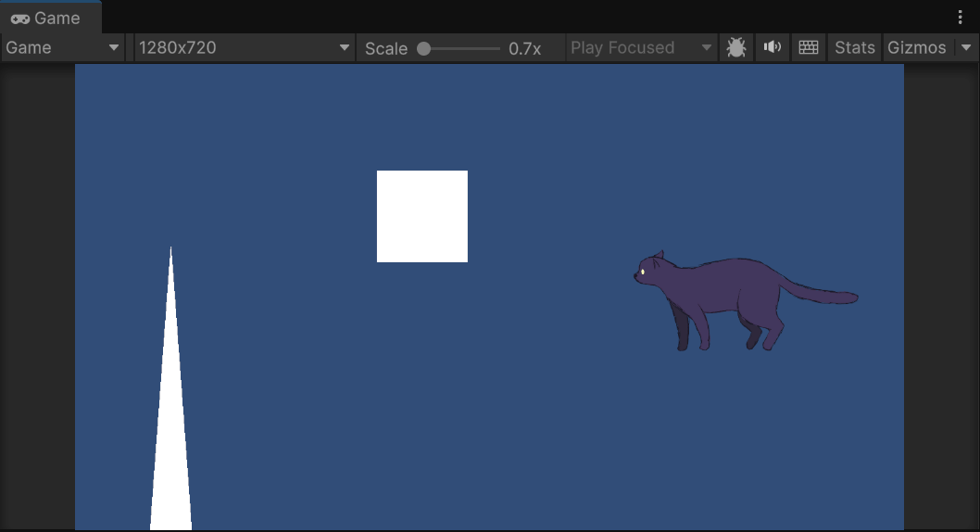Screen dimensions: 980x532
Task: Toggle the keyboard shortcuts icon
Action: coord(809,47)
